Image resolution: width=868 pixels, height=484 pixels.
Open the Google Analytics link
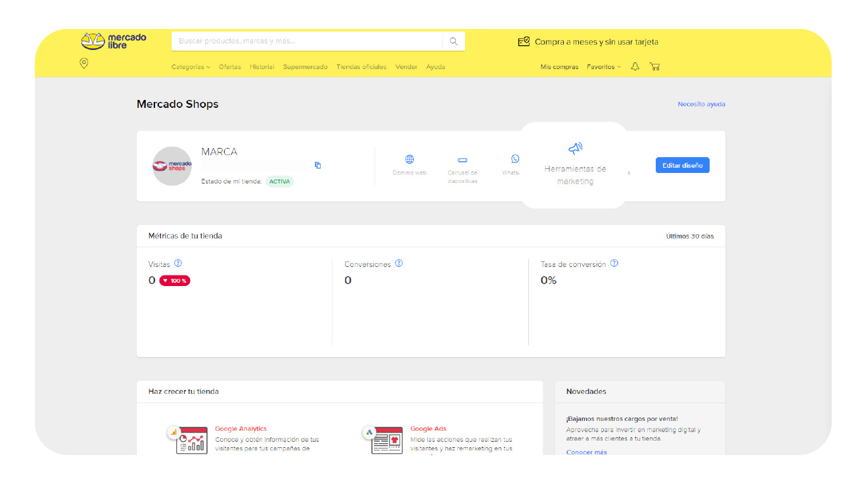[241, 429]
